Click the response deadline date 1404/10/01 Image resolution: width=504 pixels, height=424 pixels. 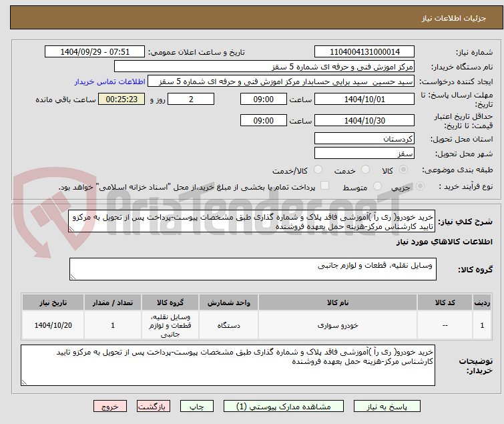point(364,99)
